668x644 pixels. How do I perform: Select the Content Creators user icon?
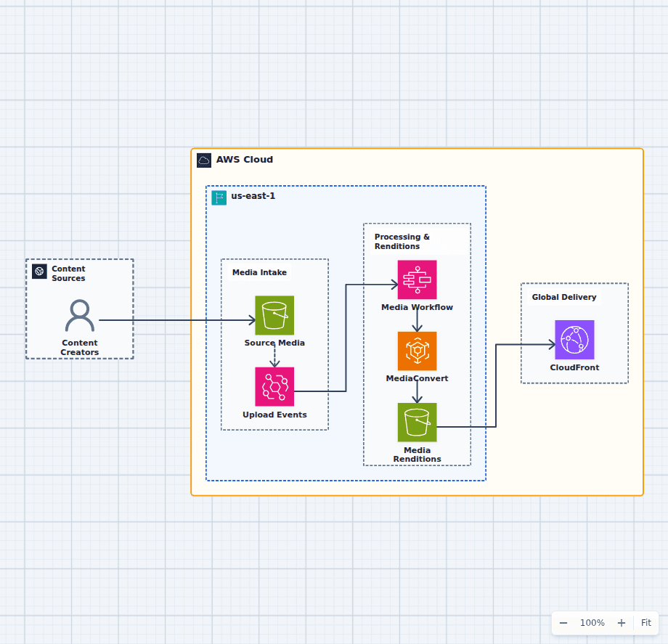[x=80, y=316]
